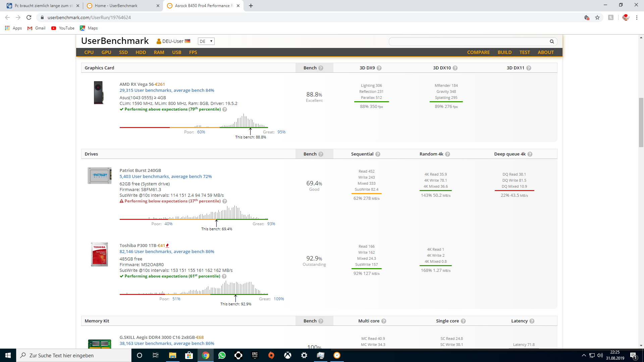Click help icon beside Deep queue 4k
This screenshot has width=644, height=362.
click(x=530, y=154)
